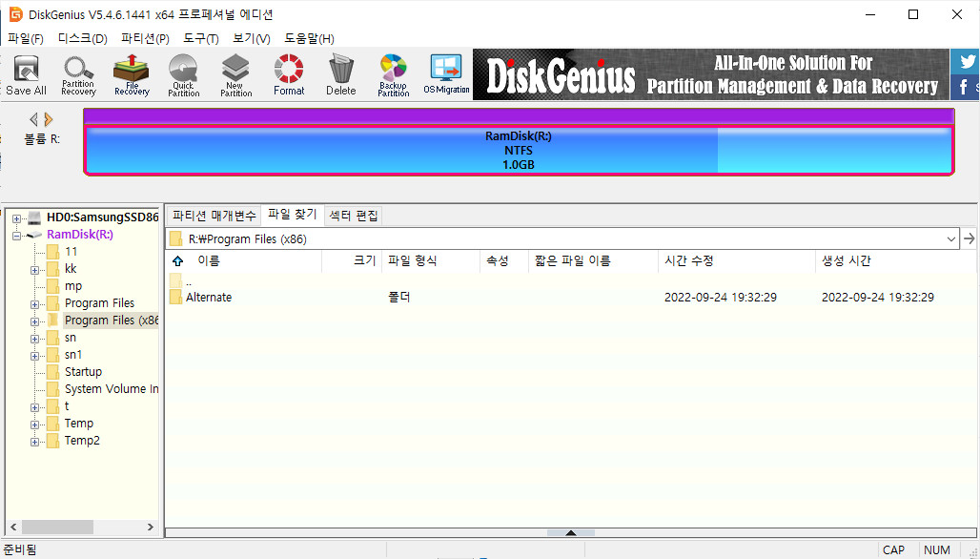Expand the sn1 folder node
The height and width of the screenshot is (559, 980).
tap(35, 356)
